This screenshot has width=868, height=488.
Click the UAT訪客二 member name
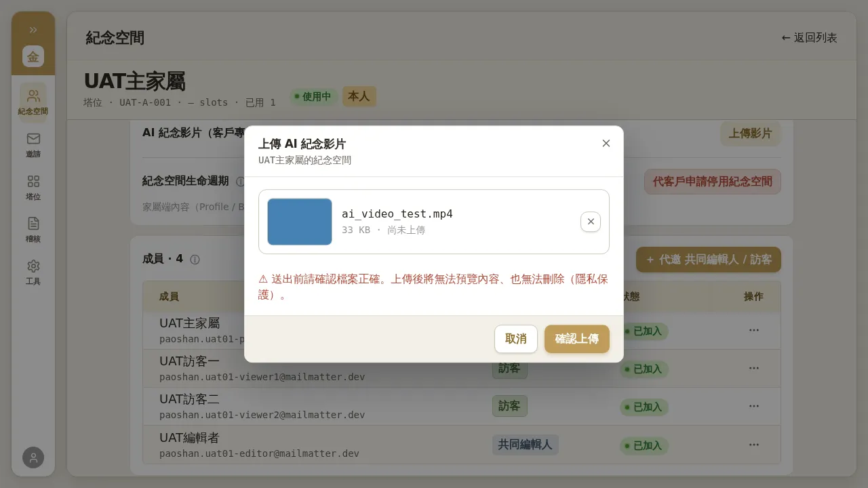click(189, 399)
